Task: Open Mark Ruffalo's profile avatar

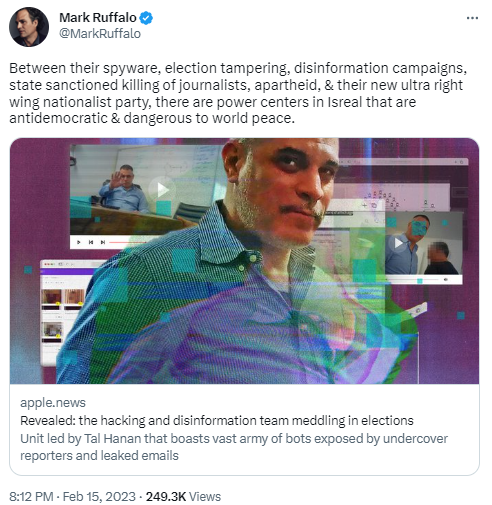Action: pyautogui.click(x=29, y=27)
